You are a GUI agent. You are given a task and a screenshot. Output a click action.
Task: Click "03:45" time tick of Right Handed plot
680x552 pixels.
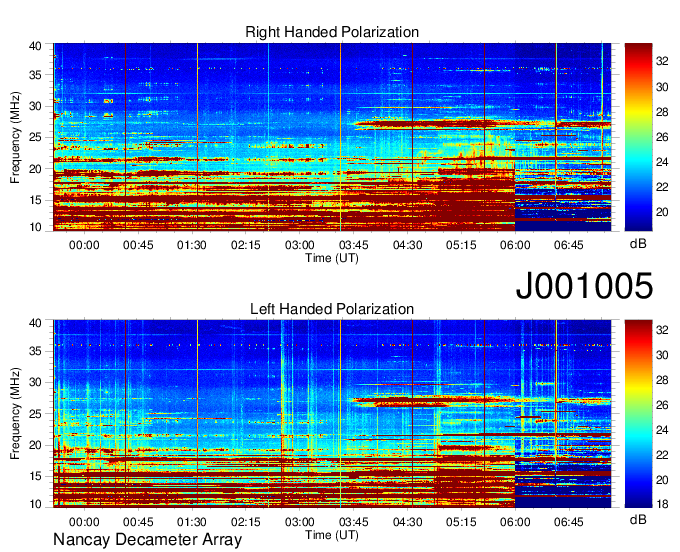(353, 245)
